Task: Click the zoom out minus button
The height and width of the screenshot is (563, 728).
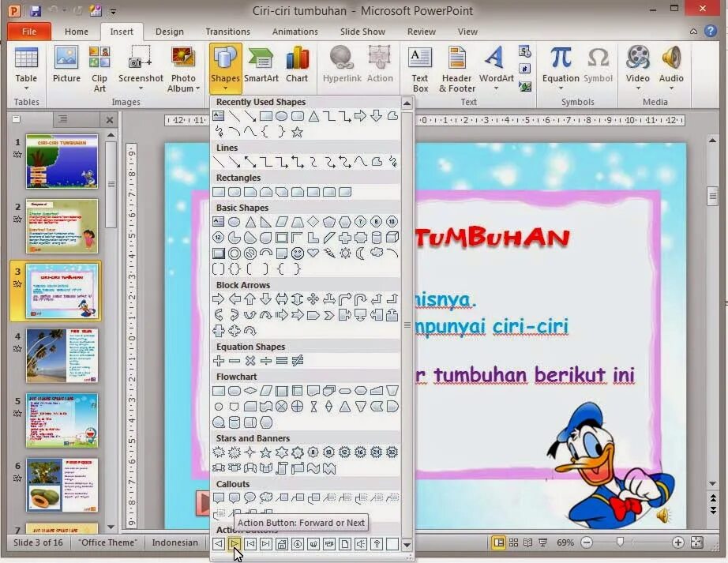Action: [x=587, y=542]
